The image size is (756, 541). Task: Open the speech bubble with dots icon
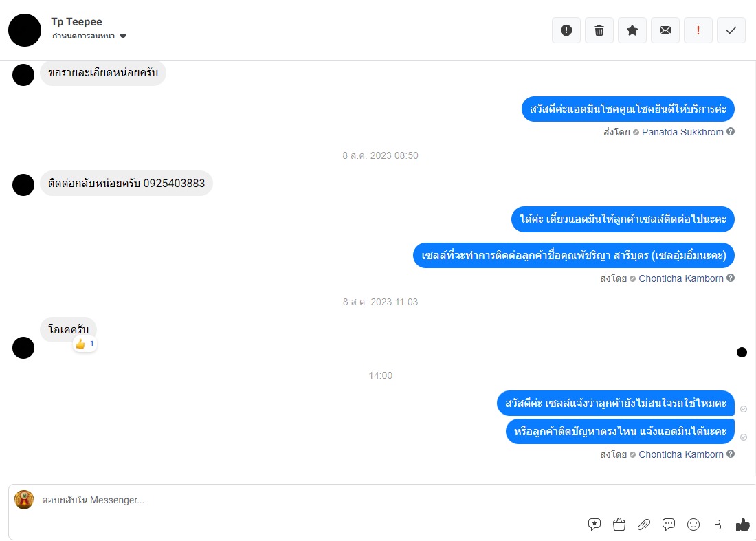[669, 524]
